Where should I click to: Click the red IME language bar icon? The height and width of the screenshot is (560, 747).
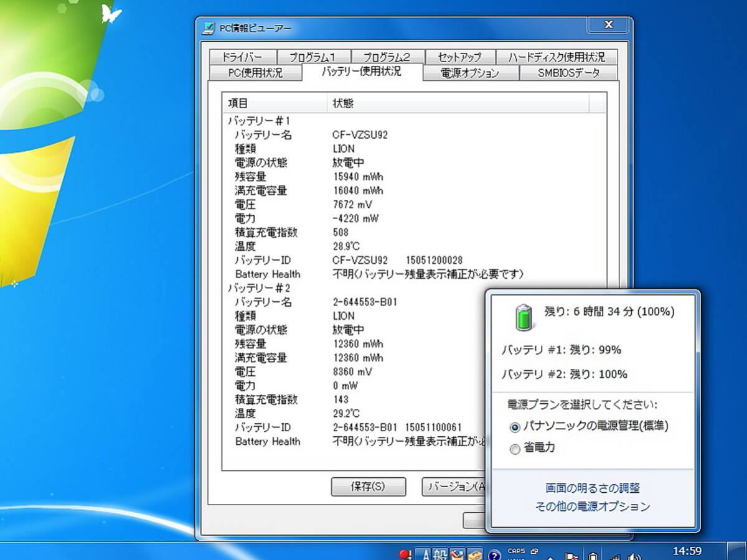point(405,554)
